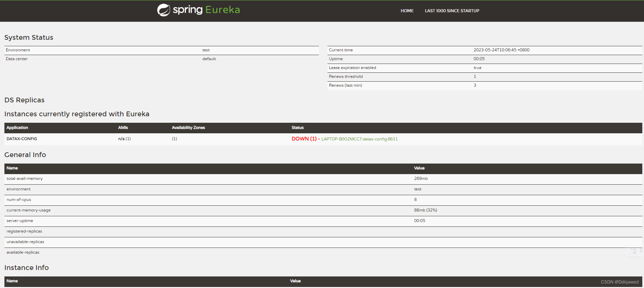644x288 pixels.
Task: Click the Instances currently registered with Eureka heading
Action: coord(77,114)
